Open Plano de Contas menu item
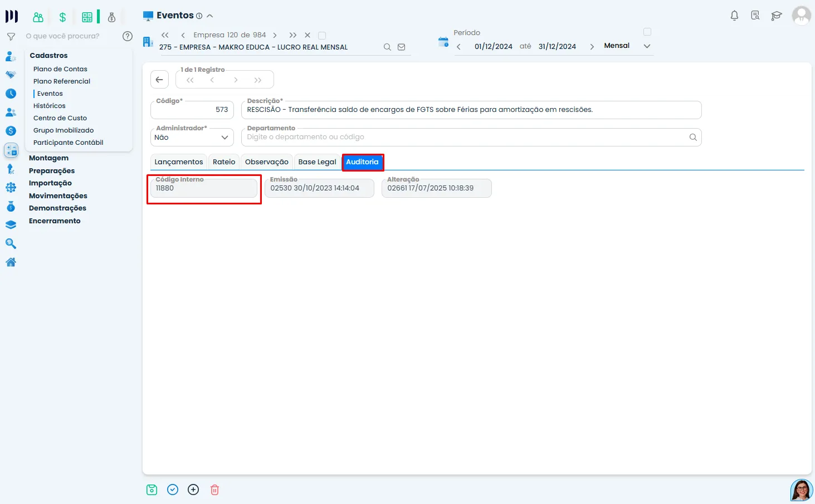 60,69
